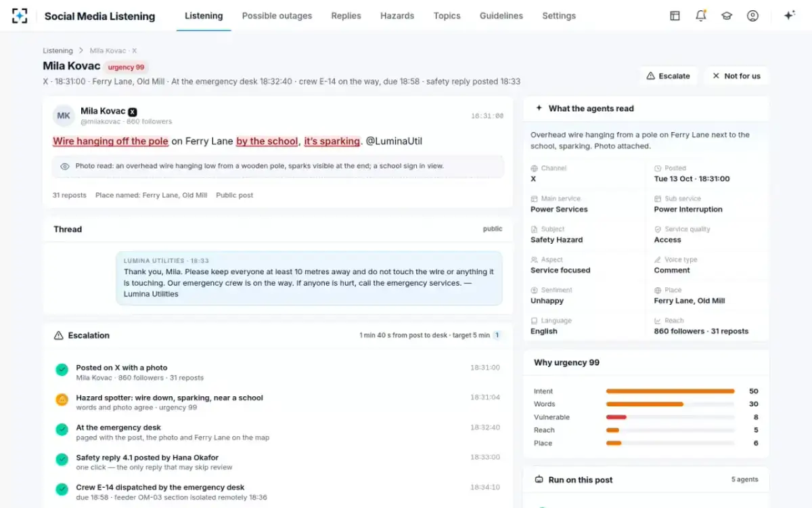
Task: Click the Voice type pencil icon
Action: pos(658,259)
